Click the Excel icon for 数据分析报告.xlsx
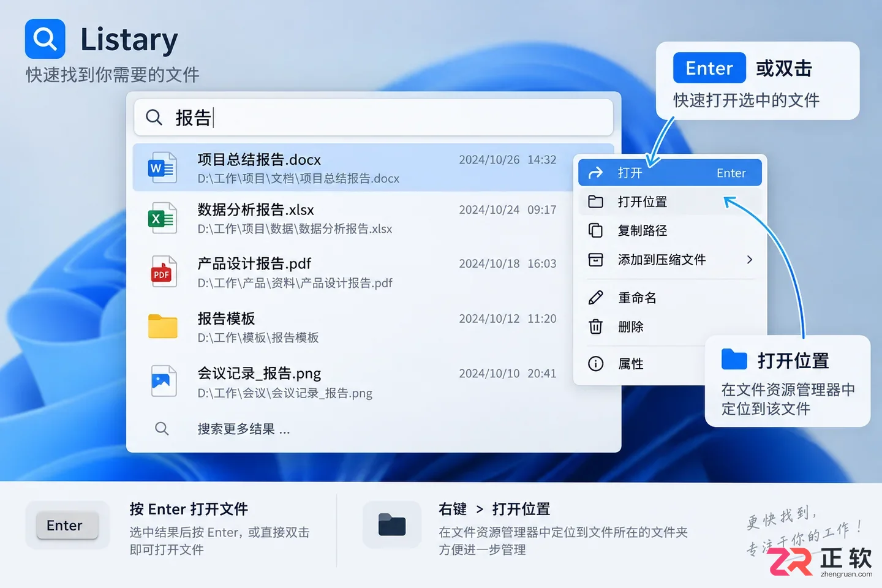This screenshot has height=588, width=882. tap(162, 218)
